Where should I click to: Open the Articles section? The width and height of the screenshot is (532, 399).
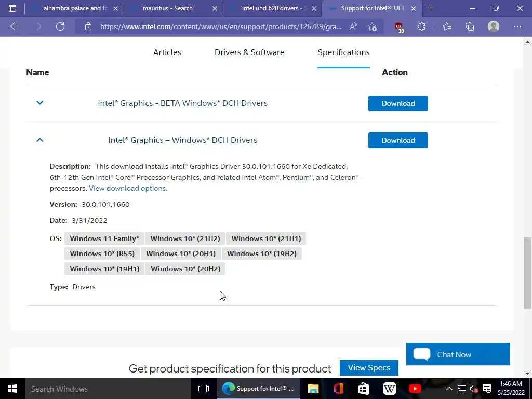(x=167, y=52)
